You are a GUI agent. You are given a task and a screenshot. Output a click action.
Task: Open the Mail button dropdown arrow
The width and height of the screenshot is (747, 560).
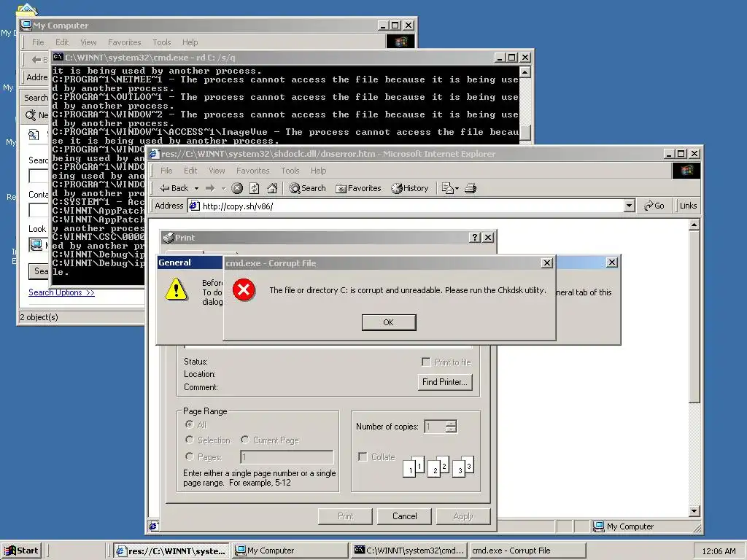click(457, 189)
